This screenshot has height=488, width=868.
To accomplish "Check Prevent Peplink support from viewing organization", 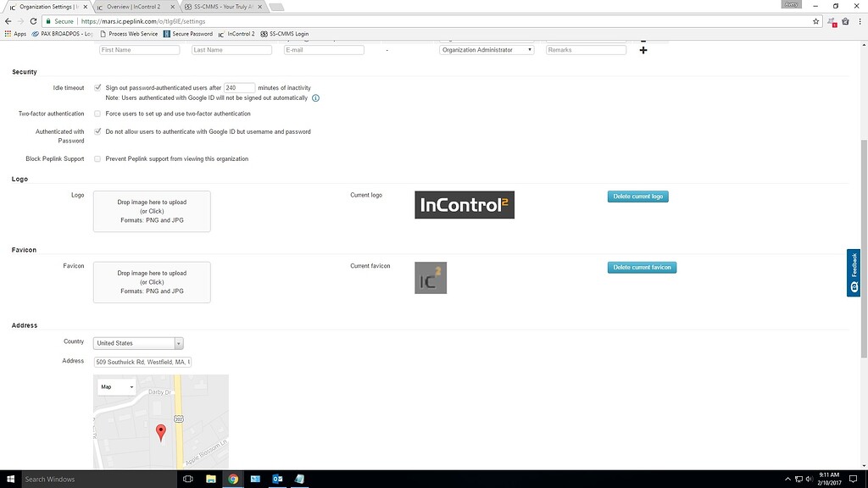I will pyautogui.click(x=97, y=158).
